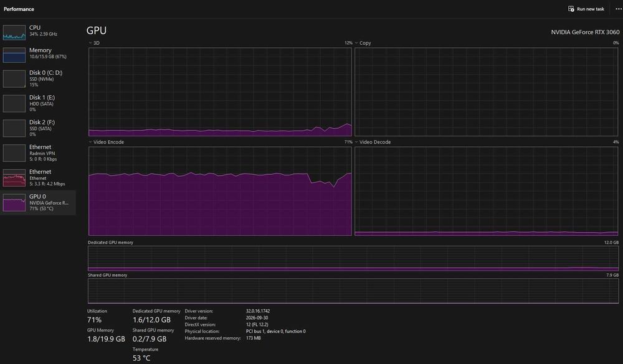Open the three-dot more options menu
The image size is (623, 364).
pos(618,9)
